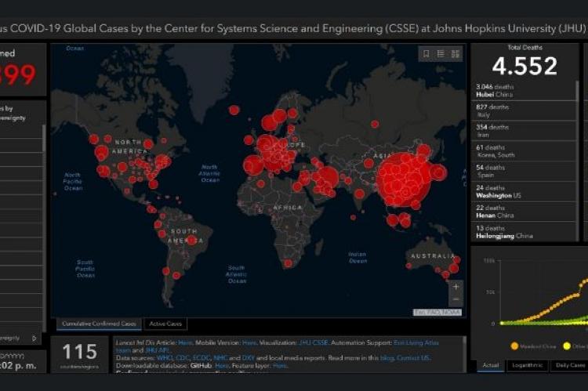The width and height of the screenshot is (588, 391).
Task: Open the JHU APL link
Action: point(157,350)
